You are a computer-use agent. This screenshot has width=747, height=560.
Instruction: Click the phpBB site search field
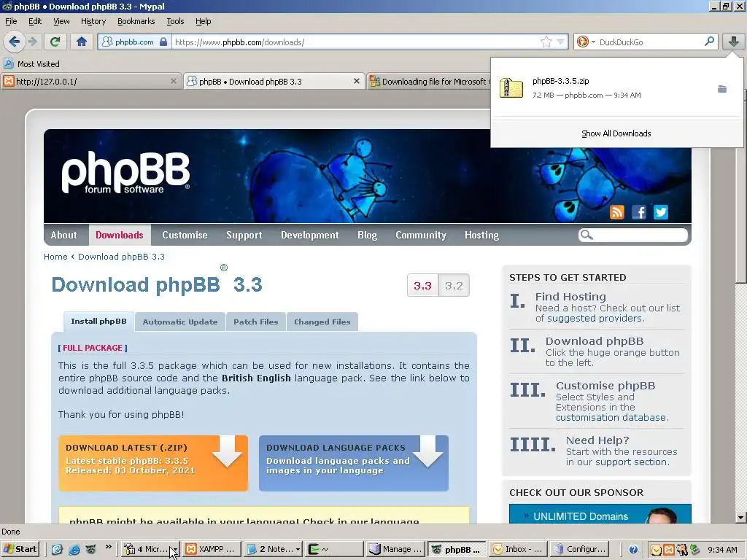[633, 235]
